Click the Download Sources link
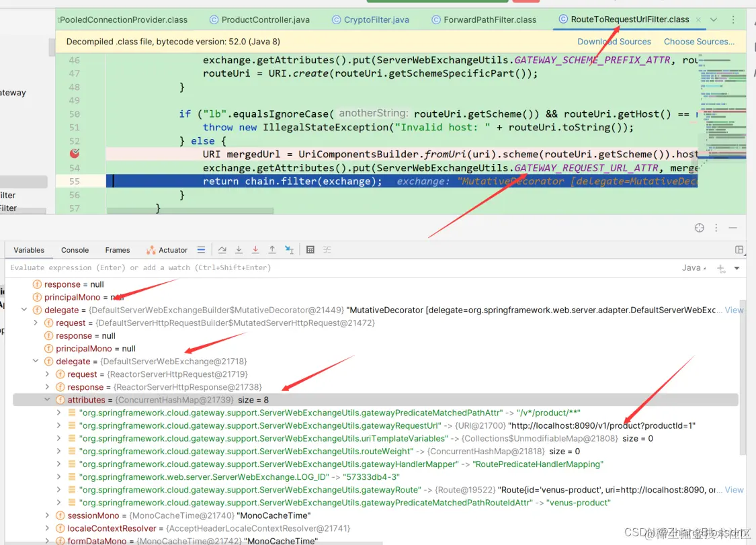 click(x=614, y=42)
